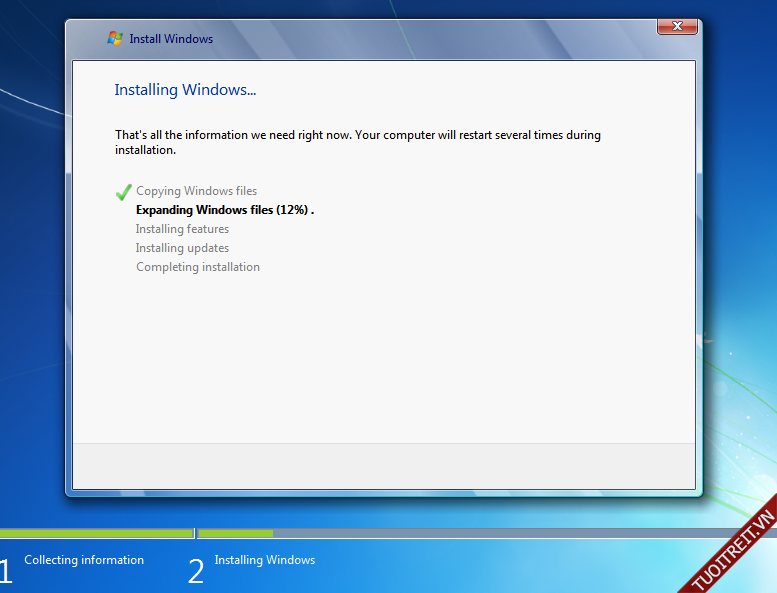The image size is (777, 593).
Task: Click the large step number 1
Action: tap(6, 572)
